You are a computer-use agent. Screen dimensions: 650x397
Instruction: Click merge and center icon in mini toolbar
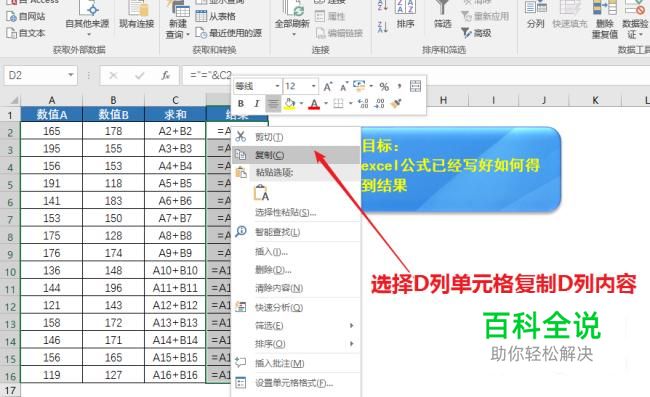(x=415, y=86)
